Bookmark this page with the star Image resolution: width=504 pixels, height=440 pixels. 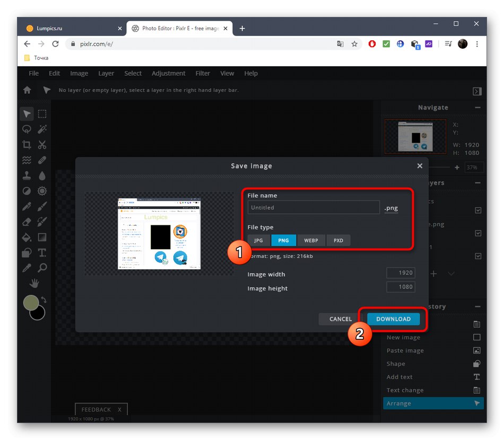(x=354, y=44)
